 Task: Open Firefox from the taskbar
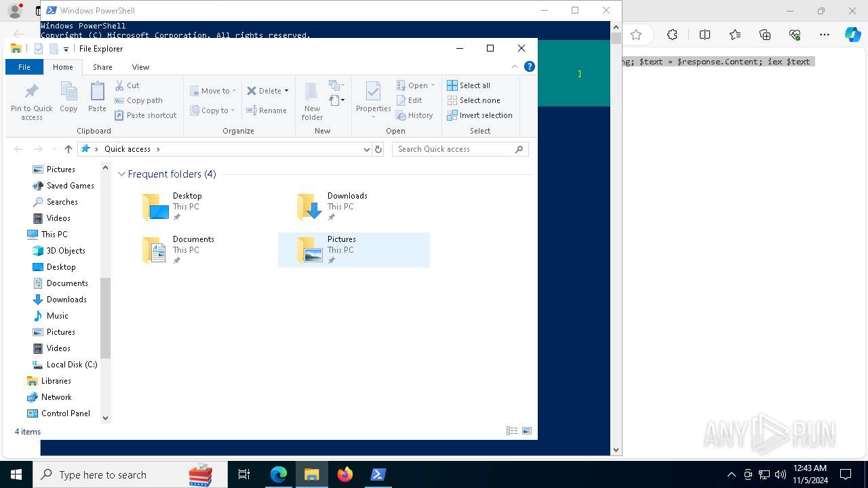pos(345,474)
